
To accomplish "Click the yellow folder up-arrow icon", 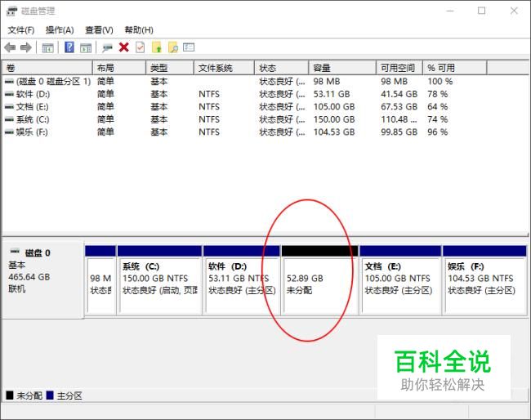I will click(x=157, y=47).
